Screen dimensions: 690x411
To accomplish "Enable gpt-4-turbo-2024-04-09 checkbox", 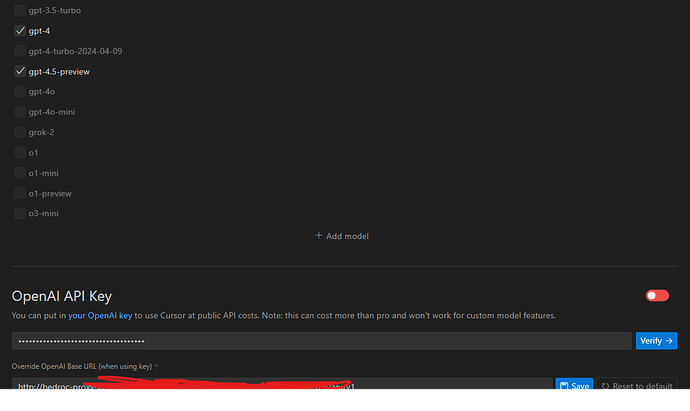I will 20,51.
